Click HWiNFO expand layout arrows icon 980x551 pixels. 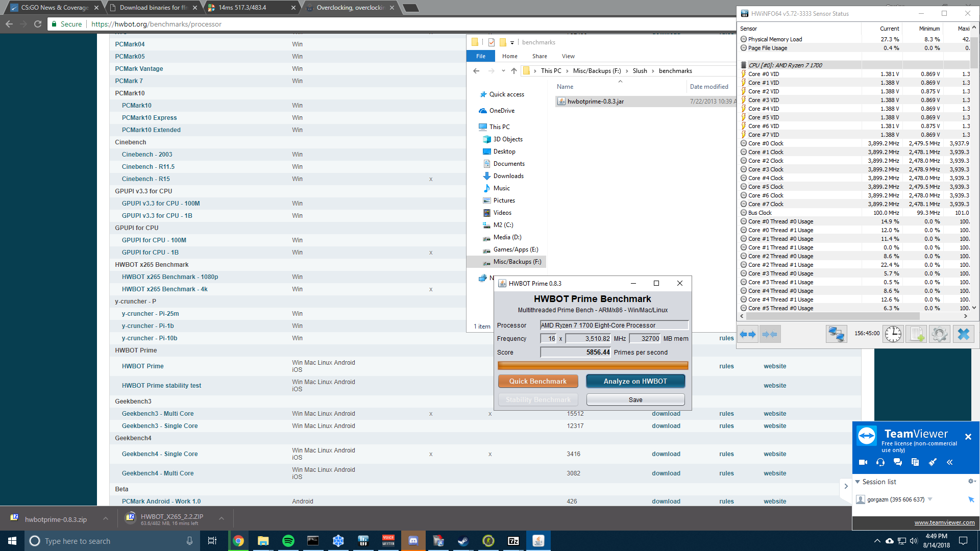click(x=748, y=334)
